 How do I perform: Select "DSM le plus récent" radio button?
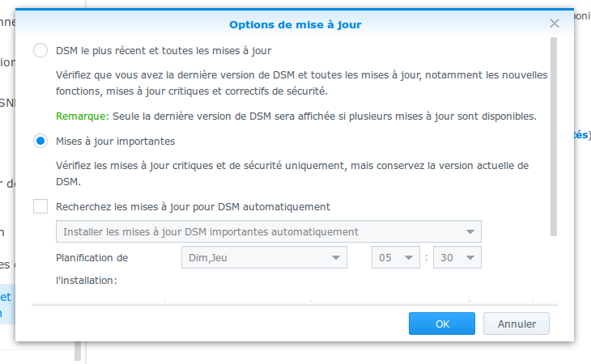point(40,50)
